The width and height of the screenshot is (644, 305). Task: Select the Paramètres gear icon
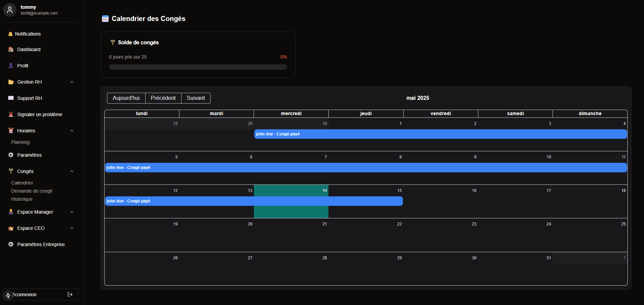click(11, 155)
